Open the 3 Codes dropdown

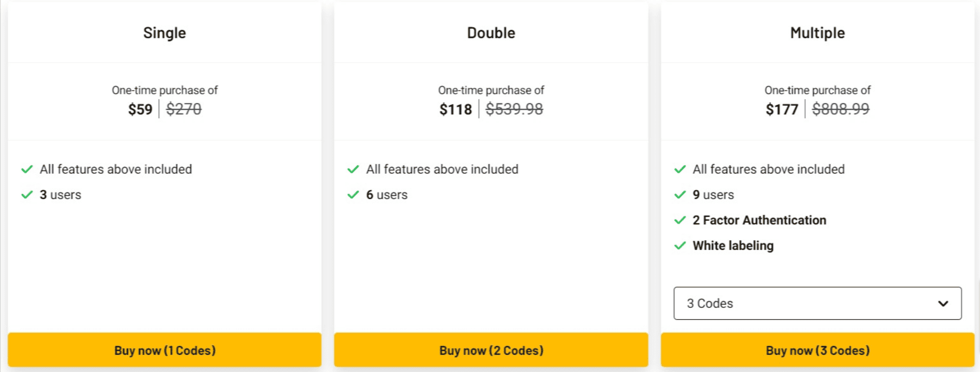coord(817,303)
